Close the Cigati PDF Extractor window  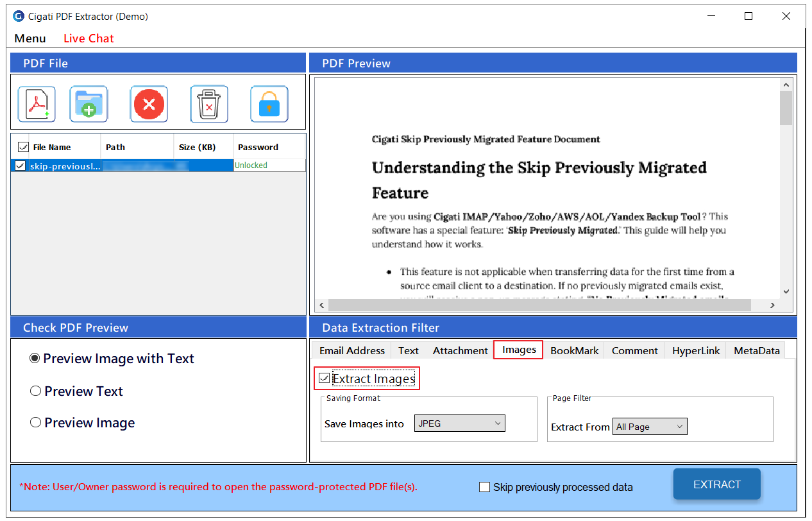pyautogui.click(x=786, y=17)
